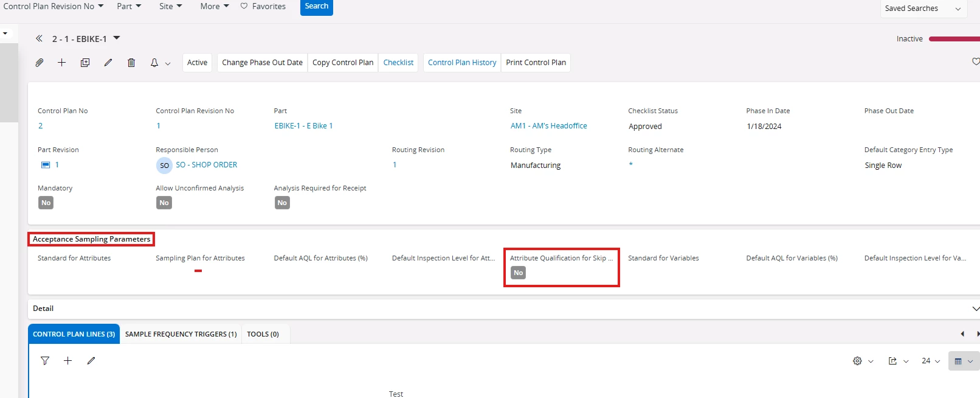980x398 pixels.
Task: Open the SO - SHOP ORDER link
Action: point(206,165)
